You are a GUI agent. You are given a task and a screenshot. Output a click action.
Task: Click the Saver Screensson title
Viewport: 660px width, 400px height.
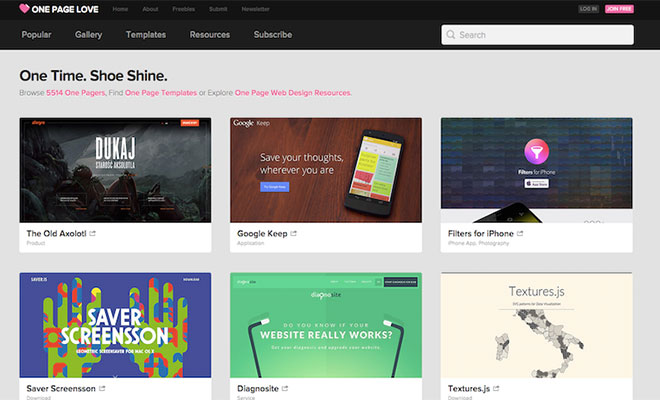coord(61,388)
